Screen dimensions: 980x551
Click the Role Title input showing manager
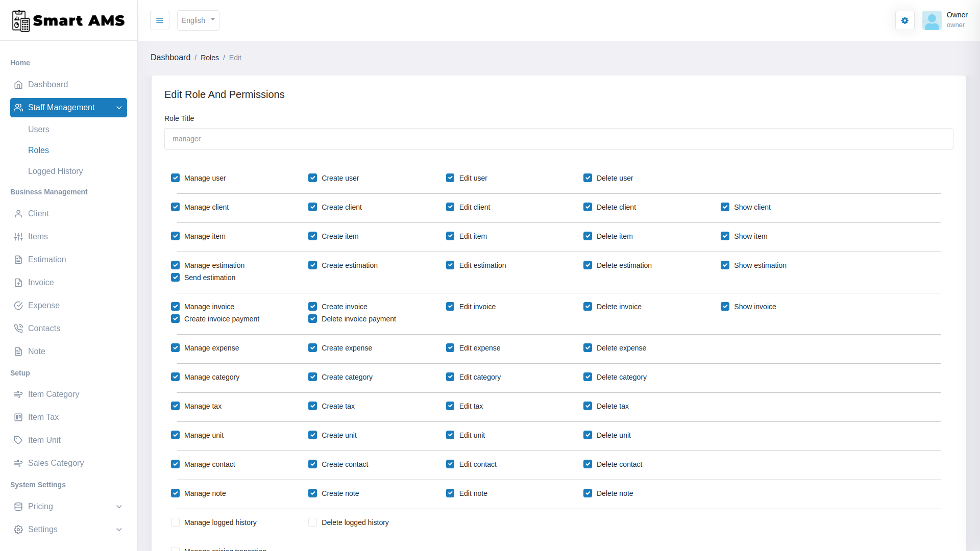(x=558, y=139)
